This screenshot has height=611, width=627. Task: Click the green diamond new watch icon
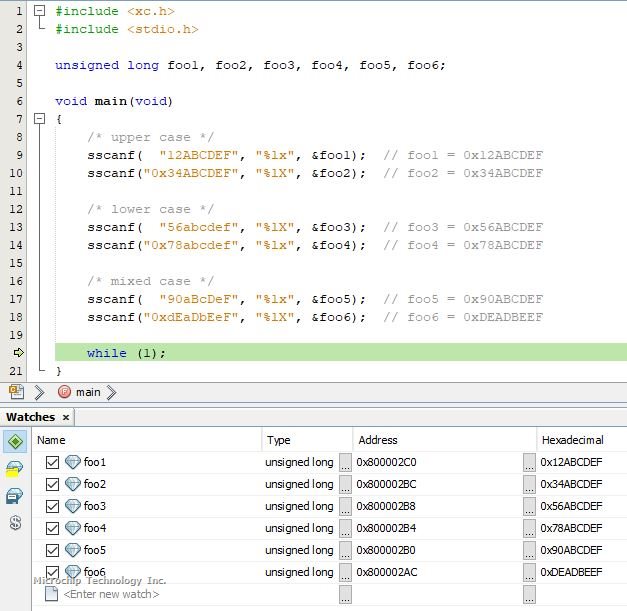16,441
